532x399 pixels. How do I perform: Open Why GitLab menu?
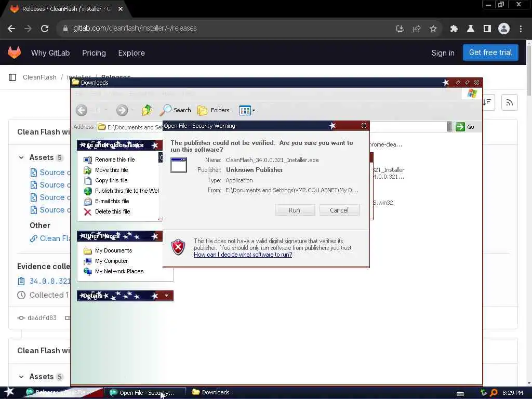point(50,53)
